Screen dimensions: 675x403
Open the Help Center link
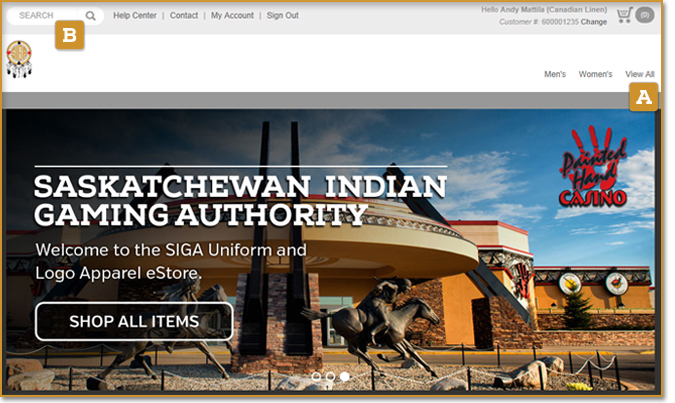pos(135,16)
